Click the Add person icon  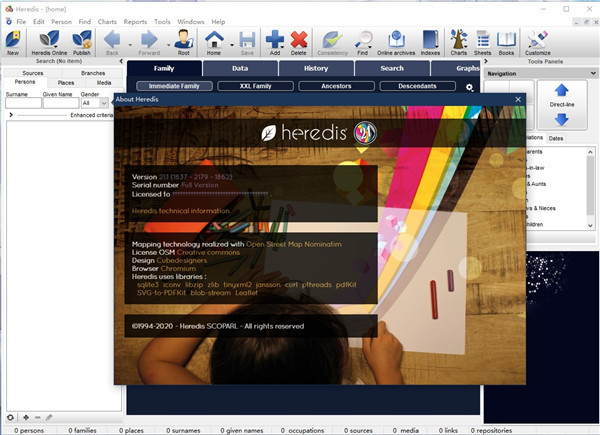[275, 41]
